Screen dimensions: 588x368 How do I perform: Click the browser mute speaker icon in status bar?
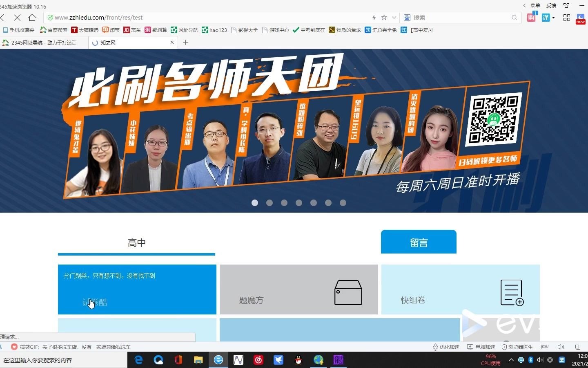[x=561, y=347]
